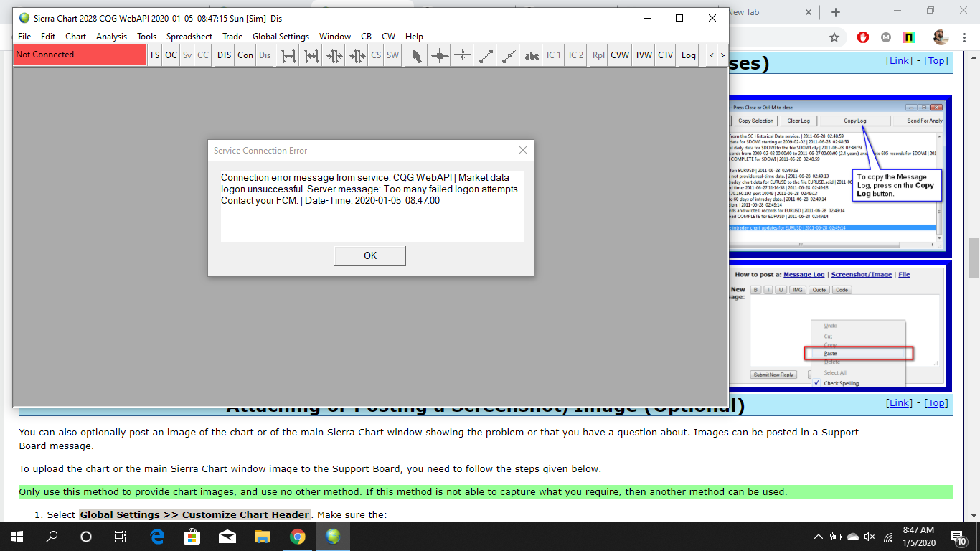Screen dimensions: 980x551
Task: Click the toolbar scroll-left arrow
Action: tap(711, 55)
